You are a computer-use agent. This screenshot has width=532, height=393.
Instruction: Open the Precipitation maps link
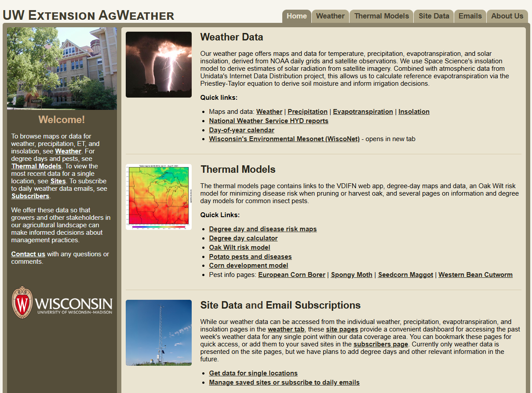pyautogui.click(x=307, y=112)
